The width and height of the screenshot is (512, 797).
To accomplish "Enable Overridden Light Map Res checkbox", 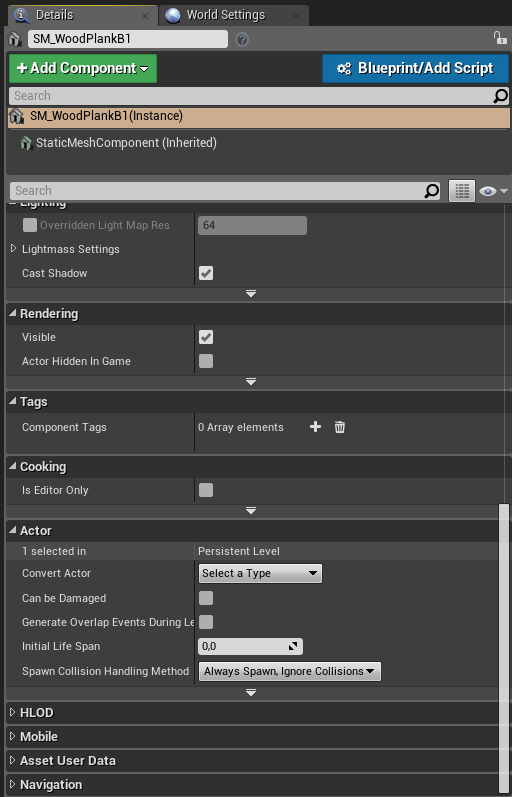I will point(30,225).
